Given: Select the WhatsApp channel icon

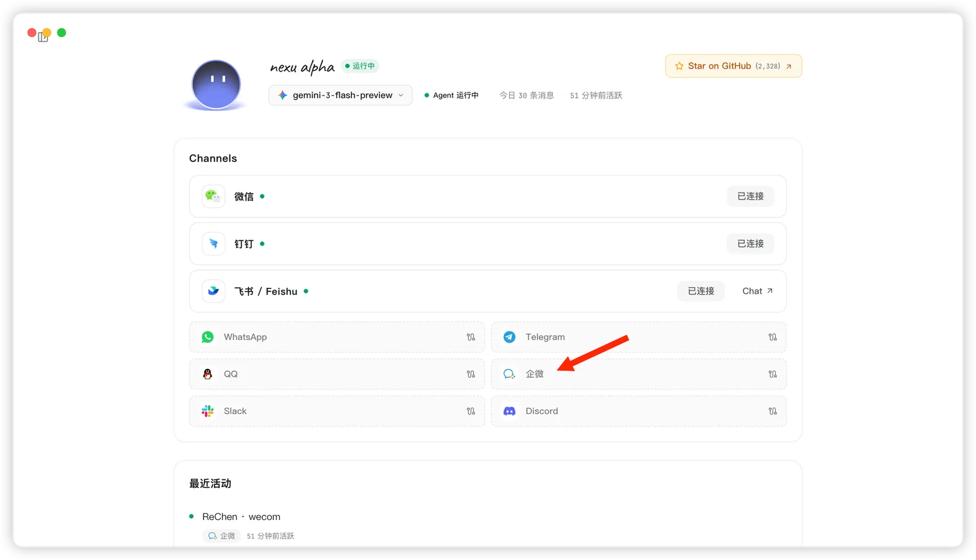Looking at the screenshot, I should click(x=208, y=337).
